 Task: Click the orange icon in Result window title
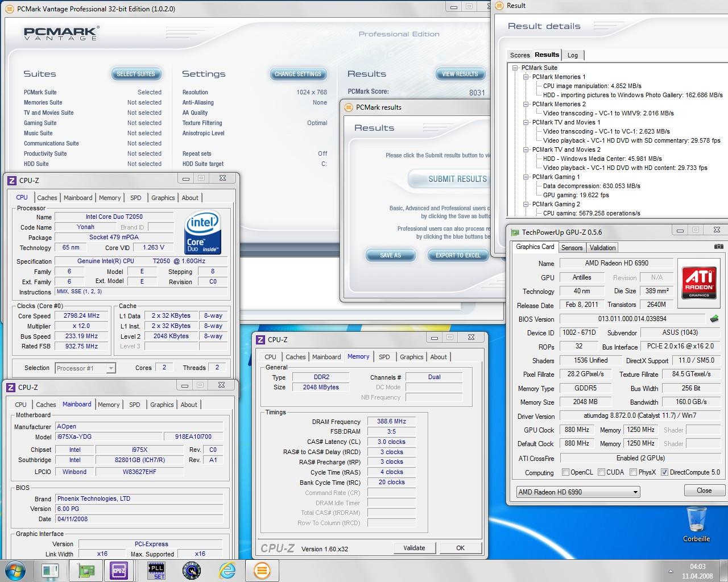[499, 6]
